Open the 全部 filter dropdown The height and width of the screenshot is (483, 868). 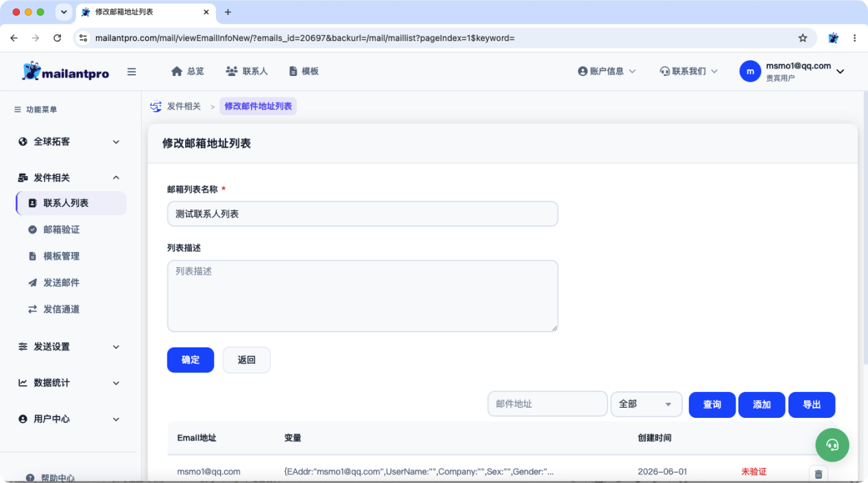click(x=647, y=404)
